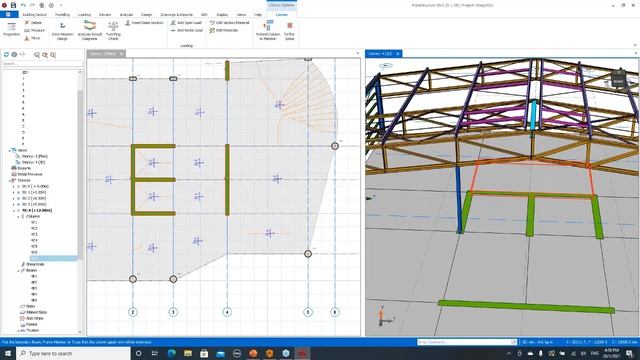Image resolution: width=640 pixels, height=360 pixels.
Task: Expand the Trusses tree node
Action: (x=18, y=330)
